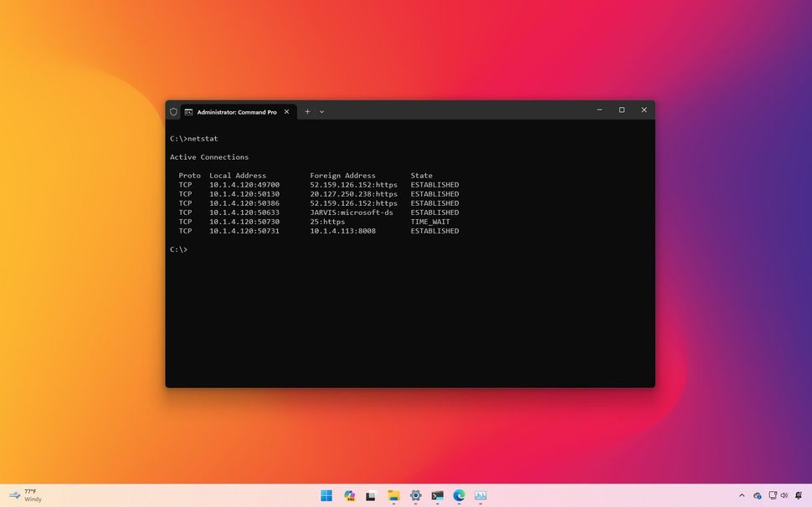
Task: Open the weather widget showing 77°F Windy
Action: point(25,495)
